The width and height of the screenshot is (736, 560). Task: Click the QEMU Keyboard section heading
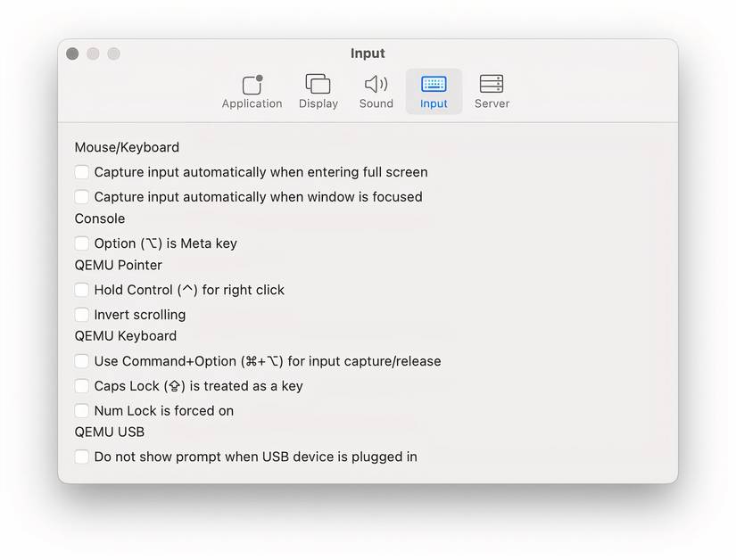click(x=125, y=336)
